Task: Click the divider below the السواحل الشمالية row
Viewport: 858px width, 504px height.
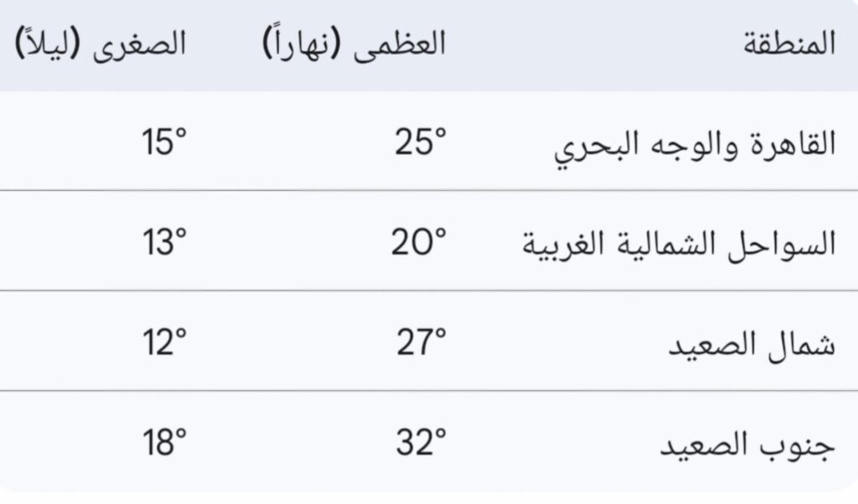Action: point(429,291)
